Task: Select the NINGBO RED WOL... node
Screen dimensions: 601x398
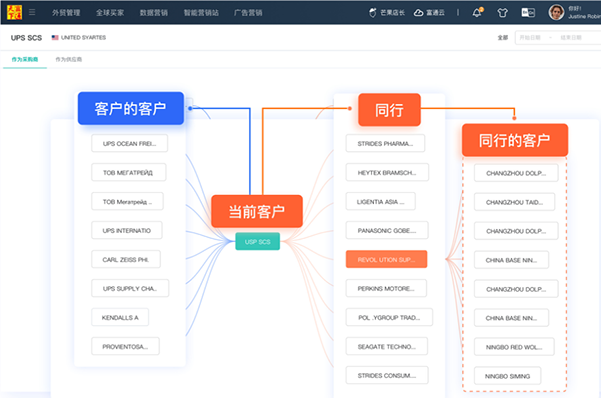Action: click(514, 347)
